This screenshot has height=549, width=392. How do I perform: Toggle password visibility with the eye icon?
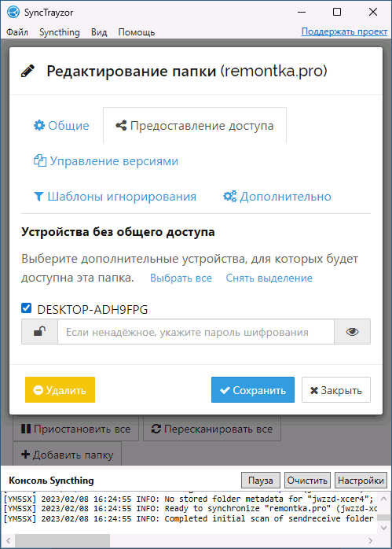352,332
